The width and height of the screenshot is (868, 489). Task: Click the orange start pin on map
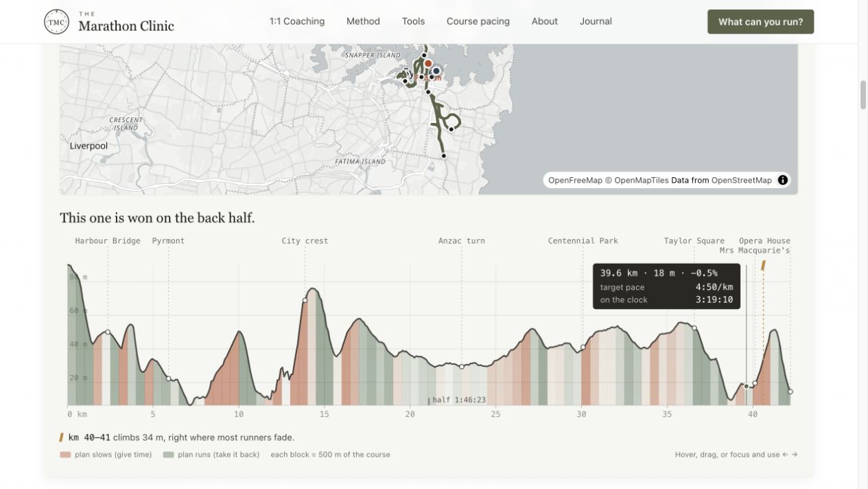[x=428, y=63]
